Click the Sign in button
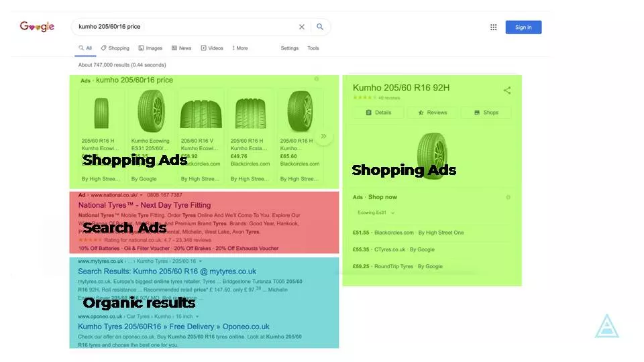 (x=523, y=27)
